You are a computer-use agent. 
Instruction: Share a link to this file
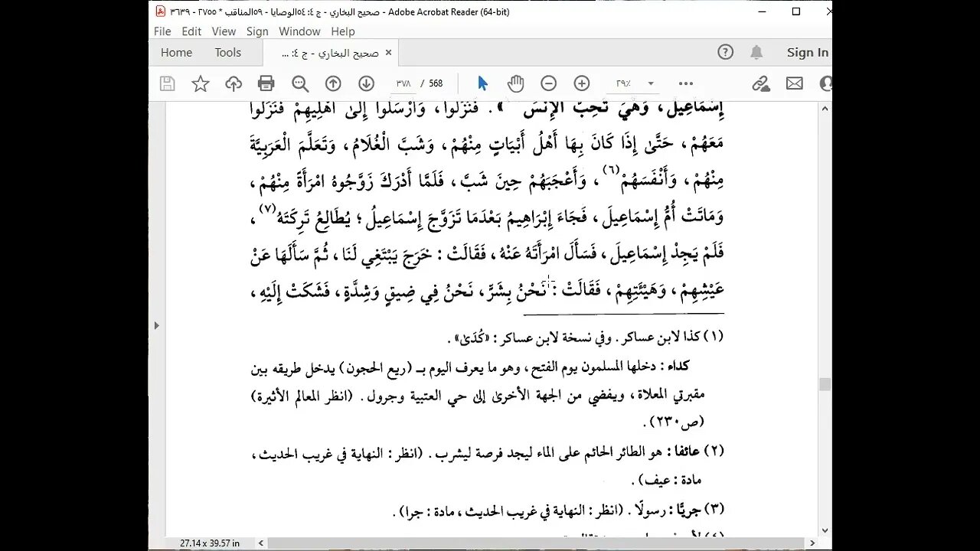761,83
